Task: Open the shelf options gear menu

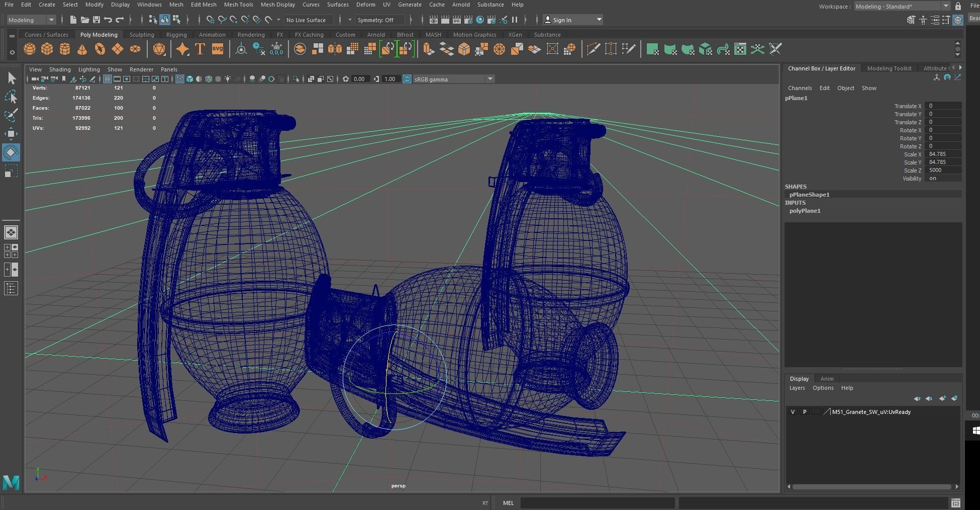Action: [x=12, y=52]
